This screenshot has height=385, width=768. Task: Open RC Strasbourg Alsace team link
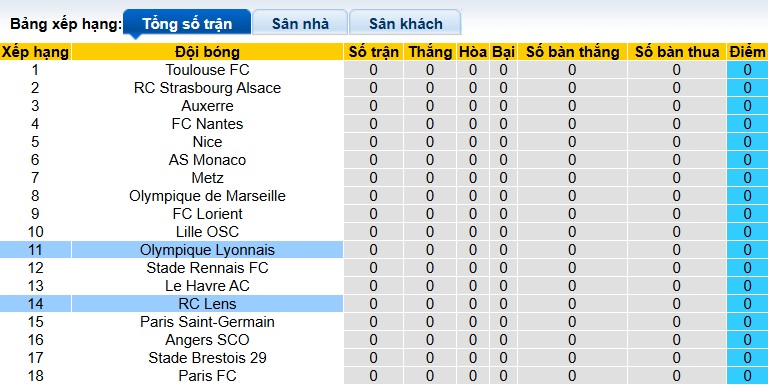pos(207,88)
